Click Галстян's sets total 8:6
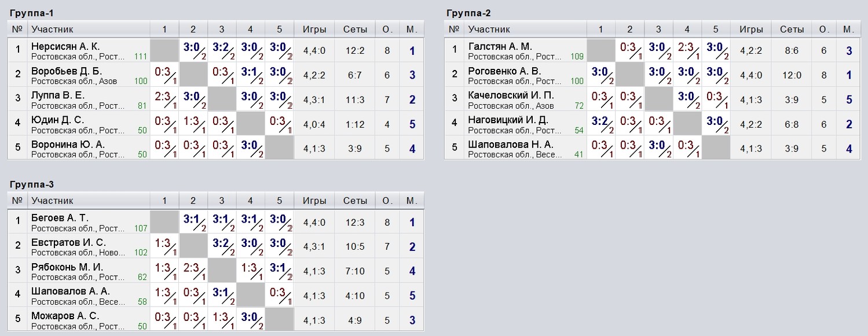868x336 pixels. point(792,51)
